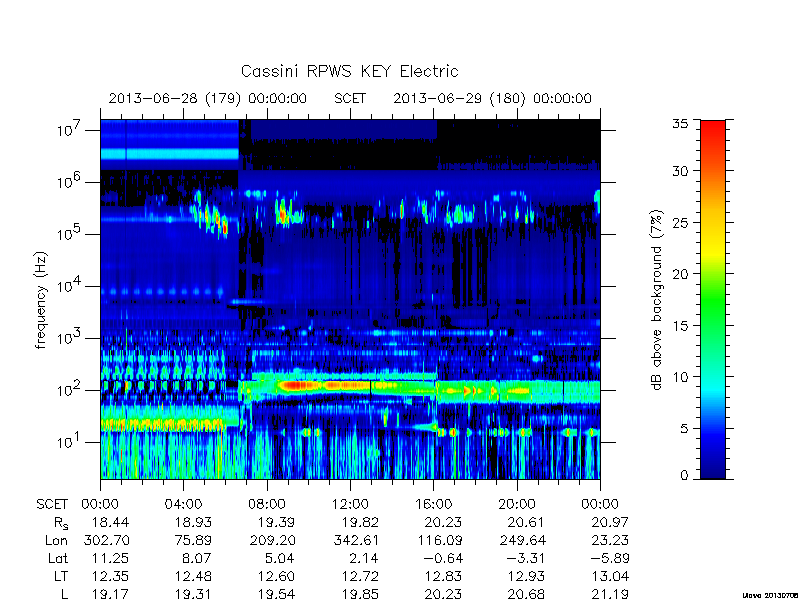Click the LT value 12.72
Image resolution: width=800 pixels, height=600 pixels.
click(x=359, y=577)
